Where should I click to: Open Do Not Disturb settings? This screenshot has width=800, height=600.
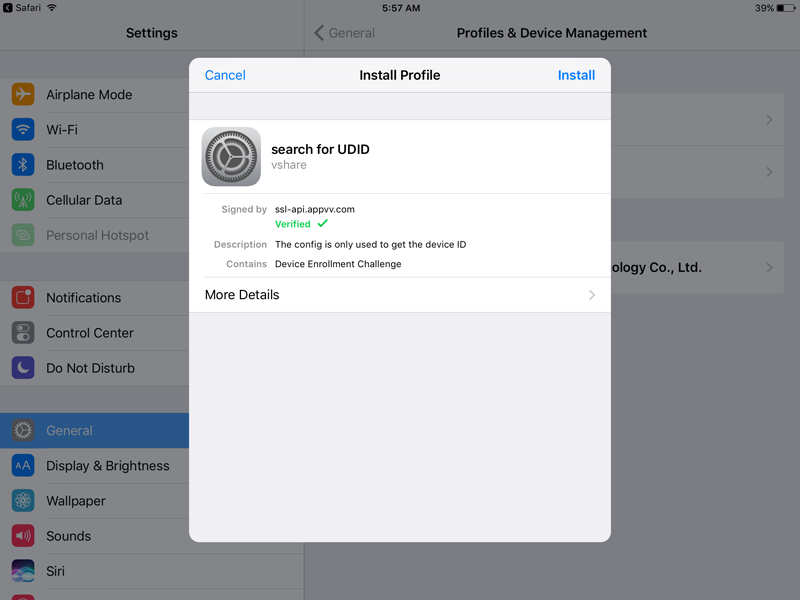94,368
